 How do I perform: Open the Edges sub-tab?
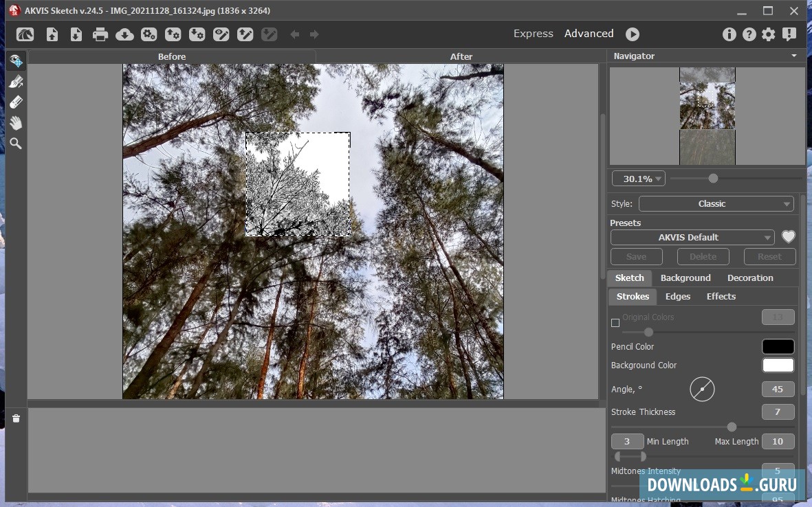[x=677, y=297]
